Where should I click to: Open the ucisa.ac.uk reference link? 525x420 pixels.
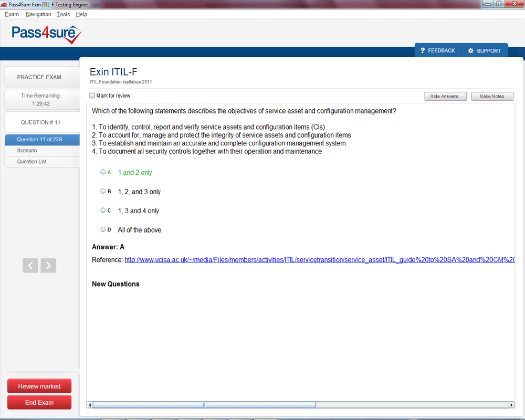click(320, 260)
